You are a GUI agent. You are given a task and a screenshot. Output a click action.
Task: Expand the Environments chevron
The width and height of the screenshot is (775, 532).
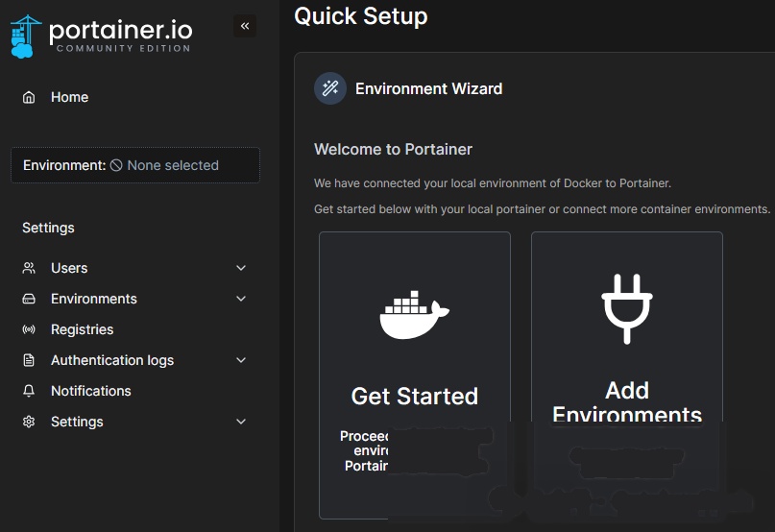tap(241, 299)
